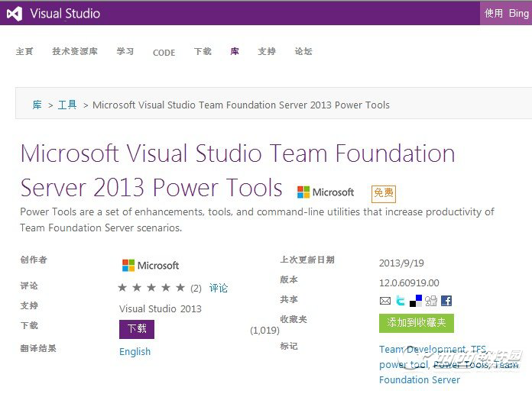Click the Digg share icon
The image size is (532, 397).
click(x=431, y=301)
